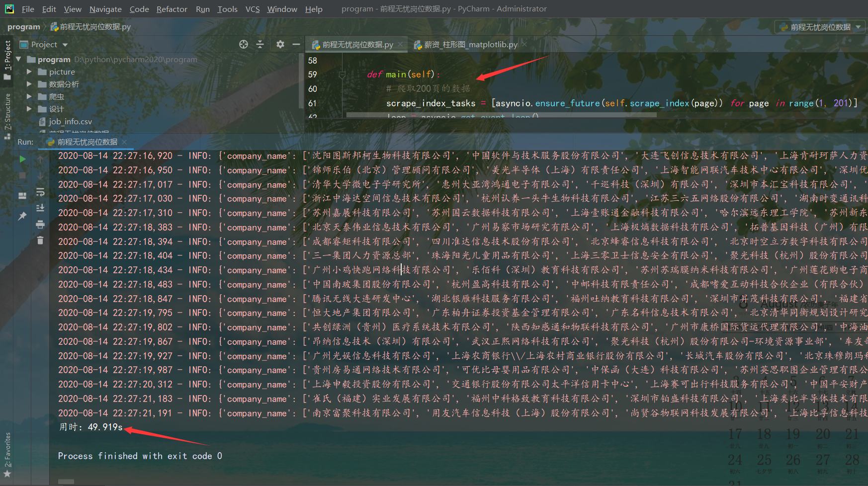Collapse all in Project panel
The height and width of the screenshot is (486, 868).
point(260,44)
